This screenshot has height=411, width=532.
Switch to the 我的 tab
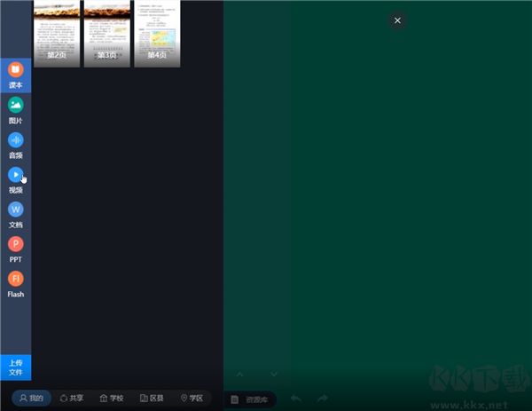tap(32, 398)
